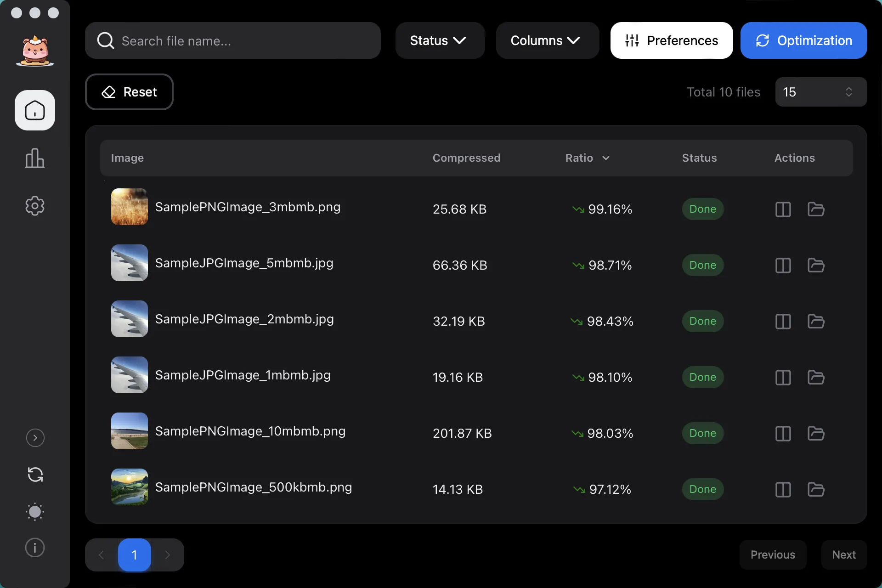The height and width of the screenshot is (588, 882).
Task: Expand the collapsed sidebar via arrow toggle
Action: coord(34,438)
